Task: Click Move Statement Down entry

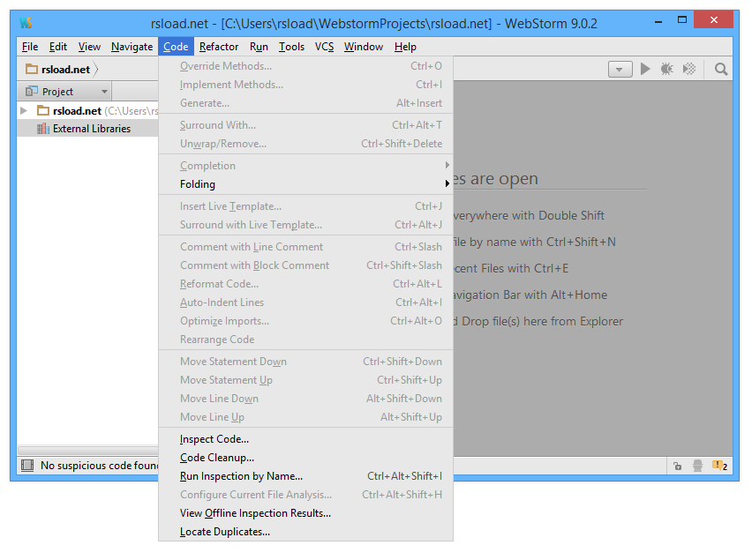Action: (x=305, y=362)
